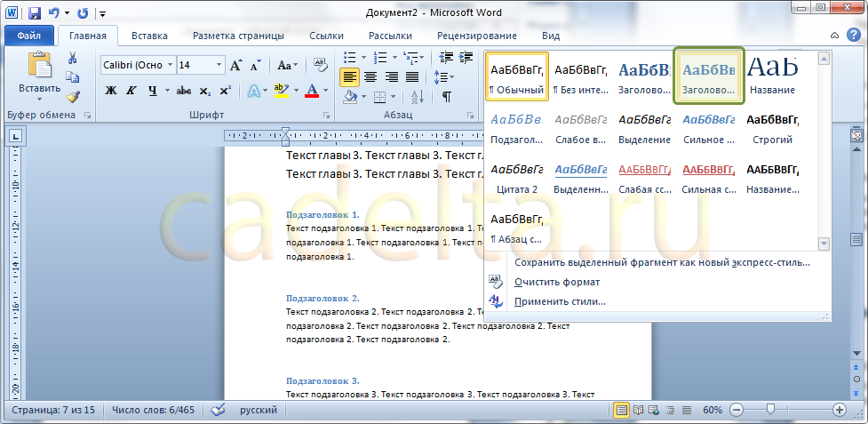The image size is (868, 424).
Task: Click the Format Painter brush icon
Action: [73, 96]
